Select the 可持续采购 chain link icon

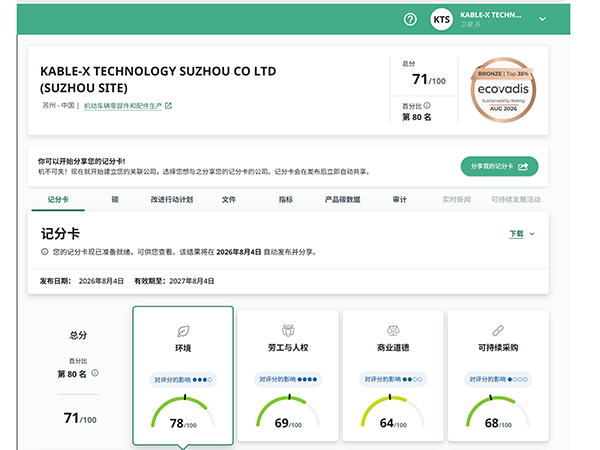[x=498, y=330]
